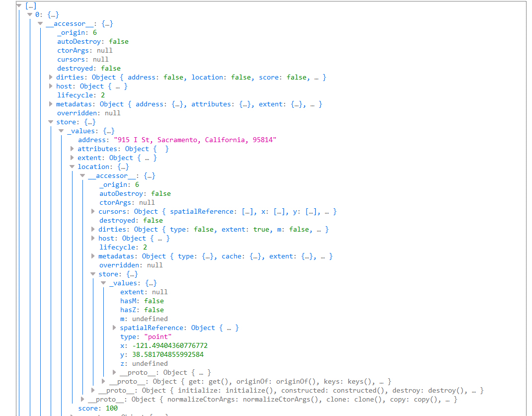Collapse the location: {...} node
The width and height of the screenshot is (532, 416).
pos(72,166)
